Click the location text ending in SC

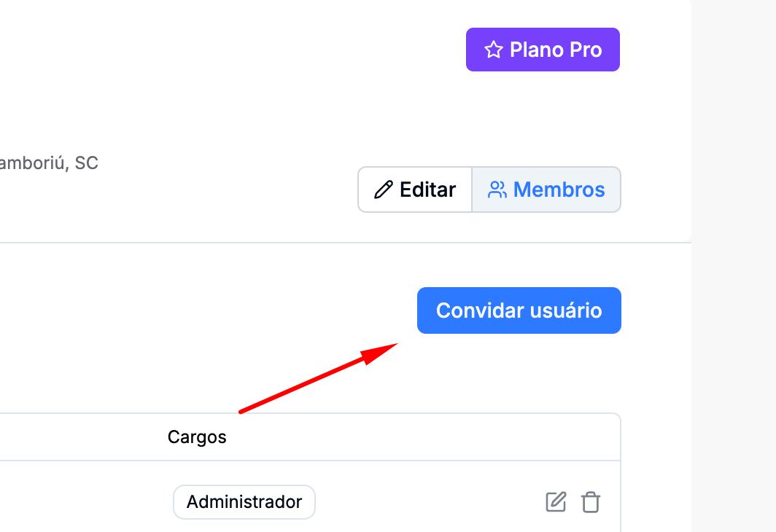point(49,163)
